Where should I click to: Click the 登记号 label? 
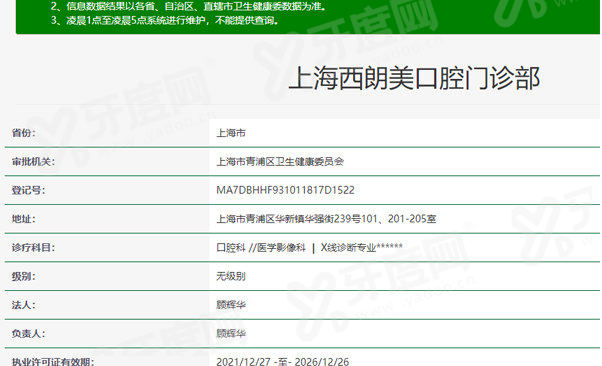click(28, 190)
